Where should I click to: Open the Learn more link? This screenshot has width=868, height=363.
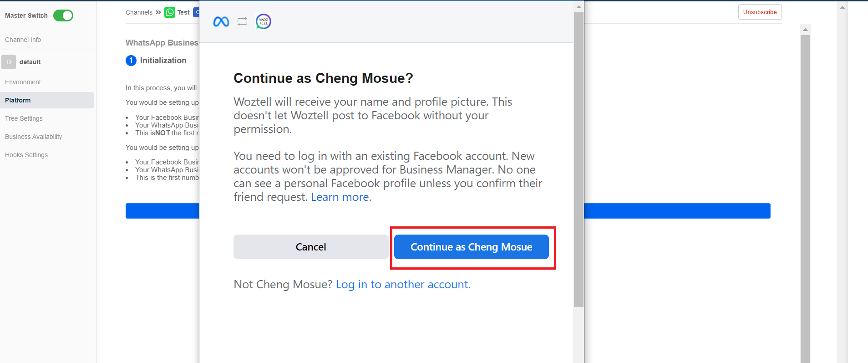click(x=340, y=197)
